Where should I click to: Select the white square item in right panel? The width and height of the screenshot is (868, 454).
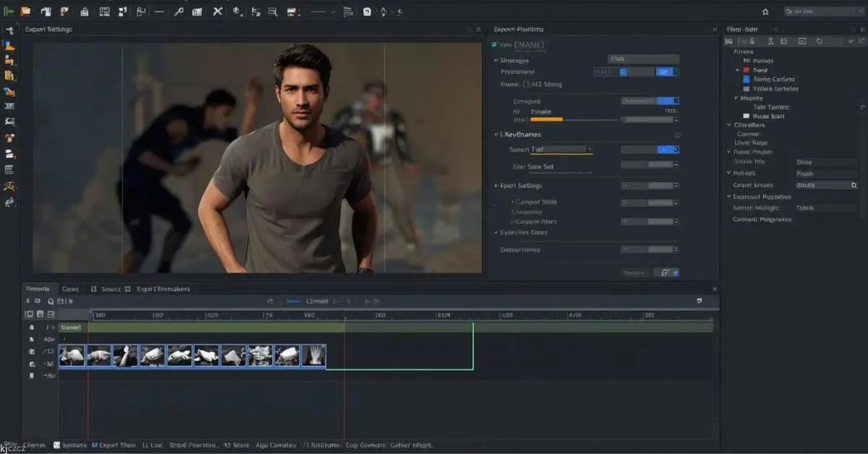point(746,116)
